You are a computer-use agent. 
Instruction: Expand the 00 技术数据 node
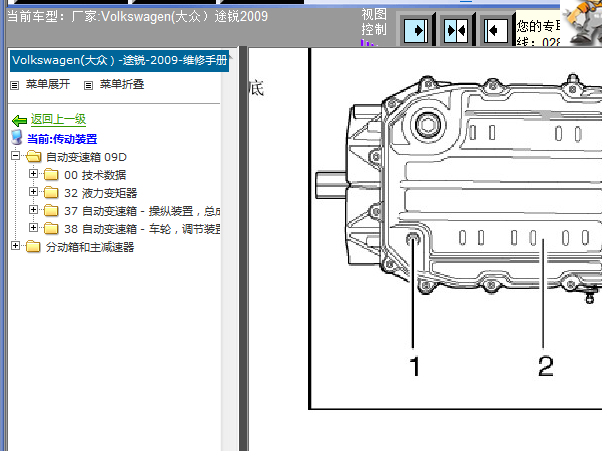click(33, 174)
